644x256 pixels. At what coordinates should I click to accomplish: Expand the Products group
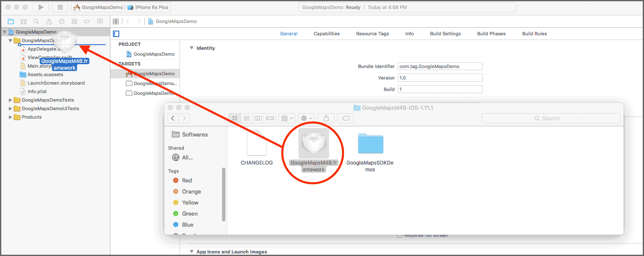click(x=11, y=117)
